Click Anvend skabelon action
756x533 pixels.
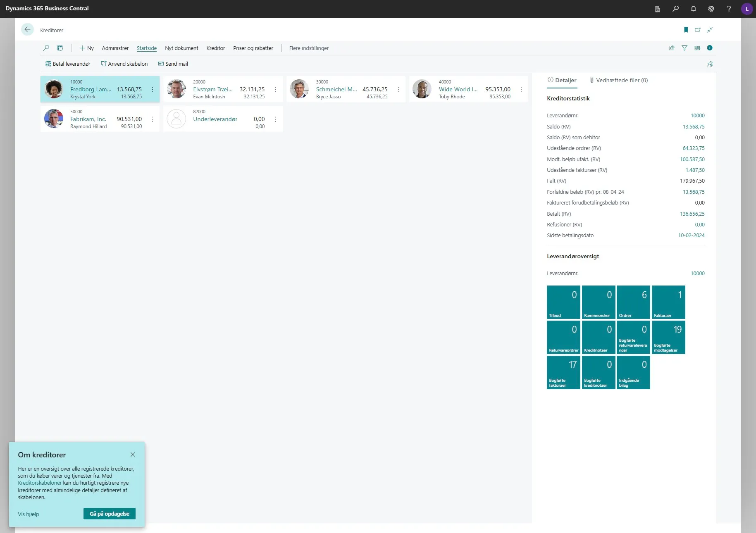pyautogui.click(x=124, y=64)
